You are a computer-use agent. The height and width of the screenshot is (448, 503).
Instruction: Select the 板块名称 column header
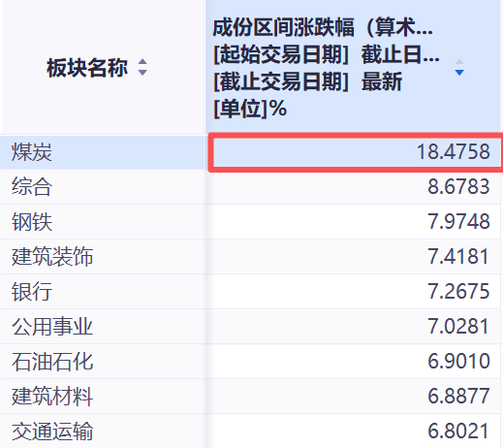click(103, 67)
